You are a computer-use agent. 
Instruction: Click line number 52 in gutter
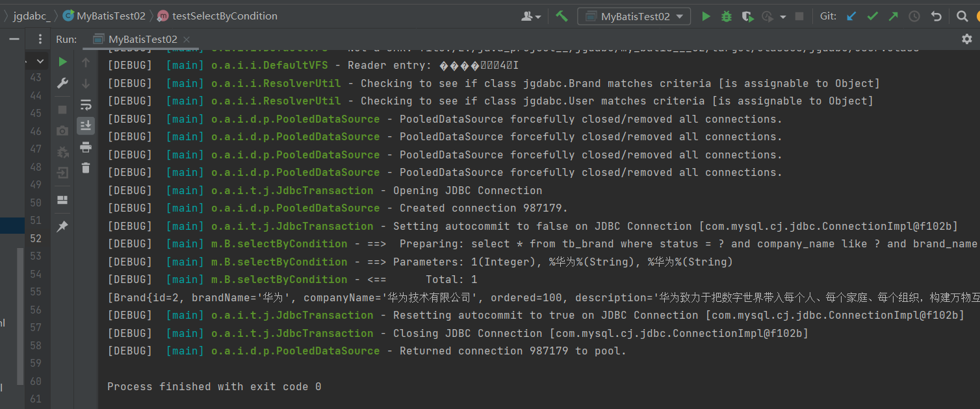[35, 238]
